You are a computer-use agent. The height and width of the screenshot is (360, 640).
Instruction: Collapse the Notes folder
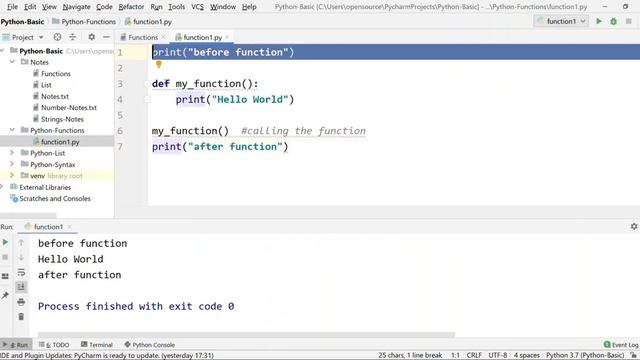(12, 62)
